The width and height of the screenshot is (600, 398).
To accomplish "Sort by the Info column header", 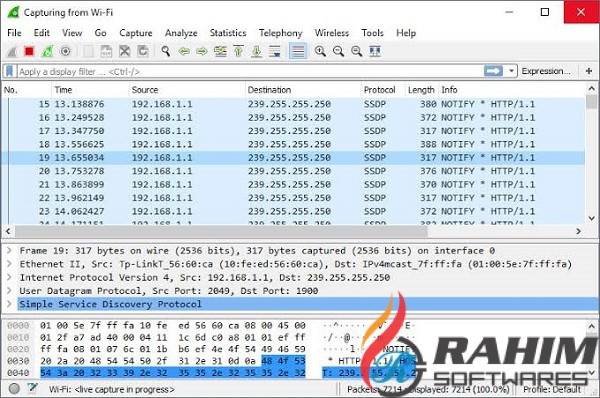I will [x=512, y=90].
